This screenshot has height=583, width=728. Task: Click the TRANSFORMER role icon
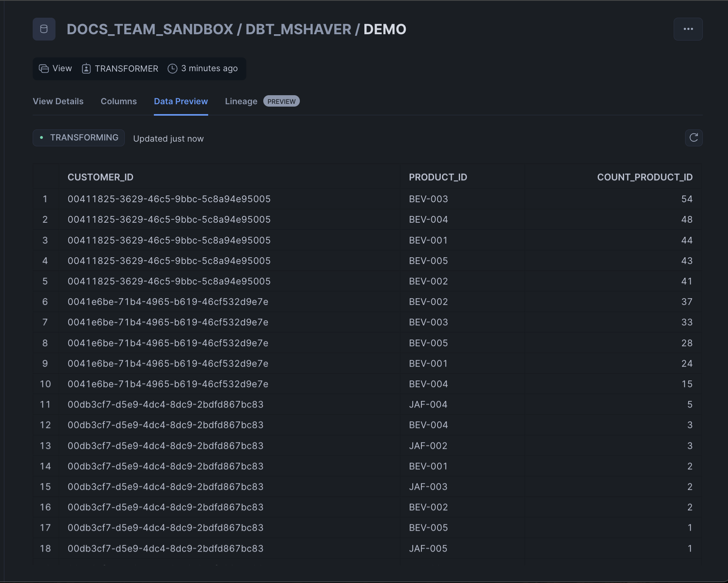point(86,68)
